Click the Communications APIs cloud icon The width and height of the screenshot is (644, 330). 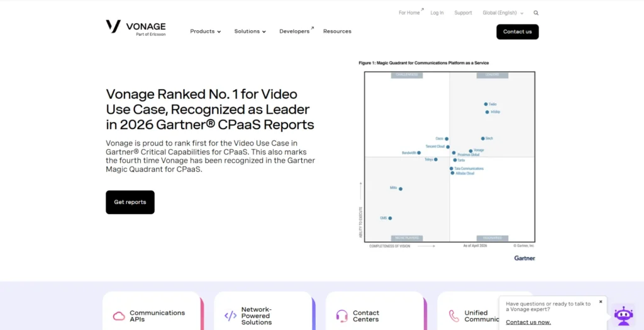click(x=119, y=316)
